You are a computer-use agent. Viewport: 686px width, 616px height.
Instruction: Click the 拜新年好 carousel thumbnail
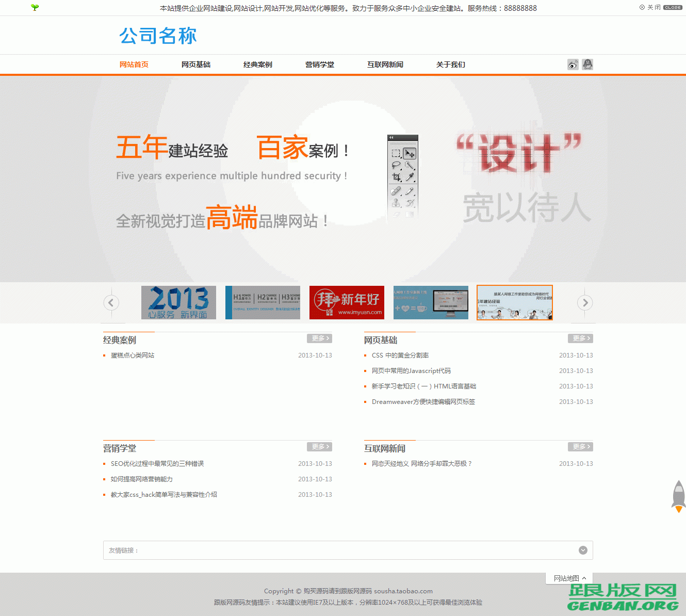347,303
